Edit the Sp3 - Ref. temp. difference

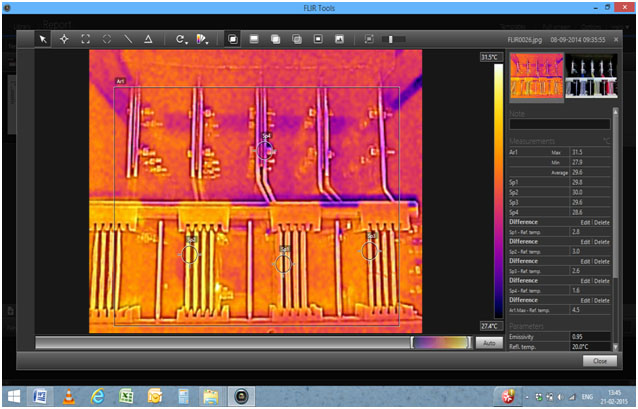585,261
